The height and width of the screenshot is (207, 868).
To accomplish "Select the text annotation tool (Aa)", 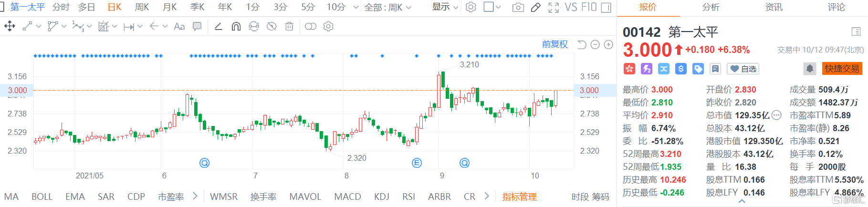I will click(179, 27).
